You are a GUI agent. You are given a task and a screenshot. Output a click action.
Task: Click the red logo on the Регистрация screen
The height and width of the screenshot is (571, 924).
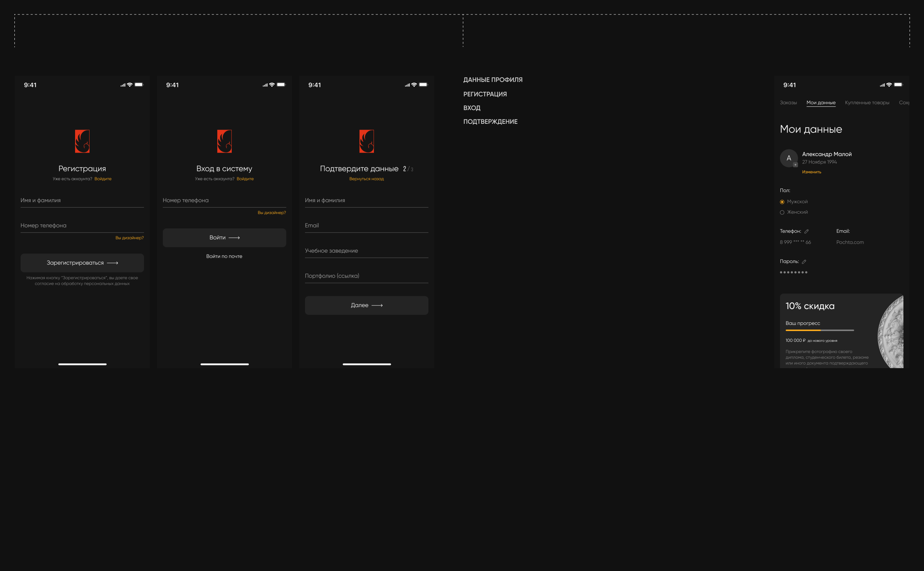(x=82, y=141)
